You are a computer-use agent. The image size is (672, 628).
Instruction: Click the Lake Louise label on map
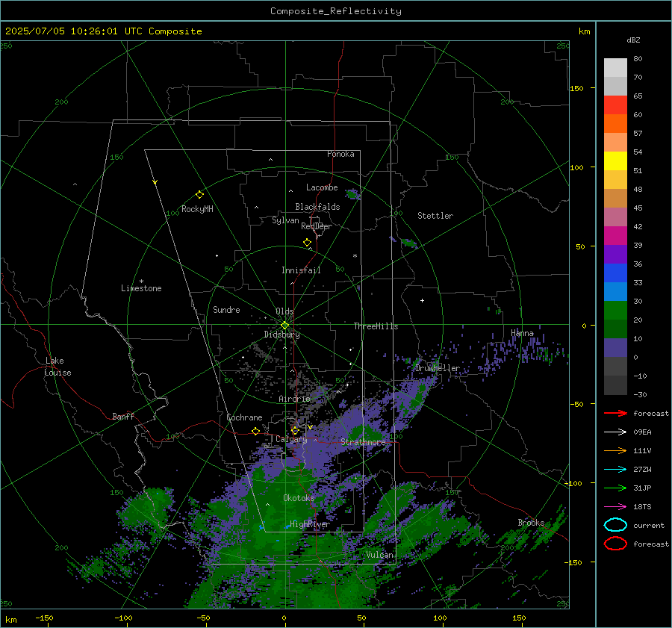point(57,367)
